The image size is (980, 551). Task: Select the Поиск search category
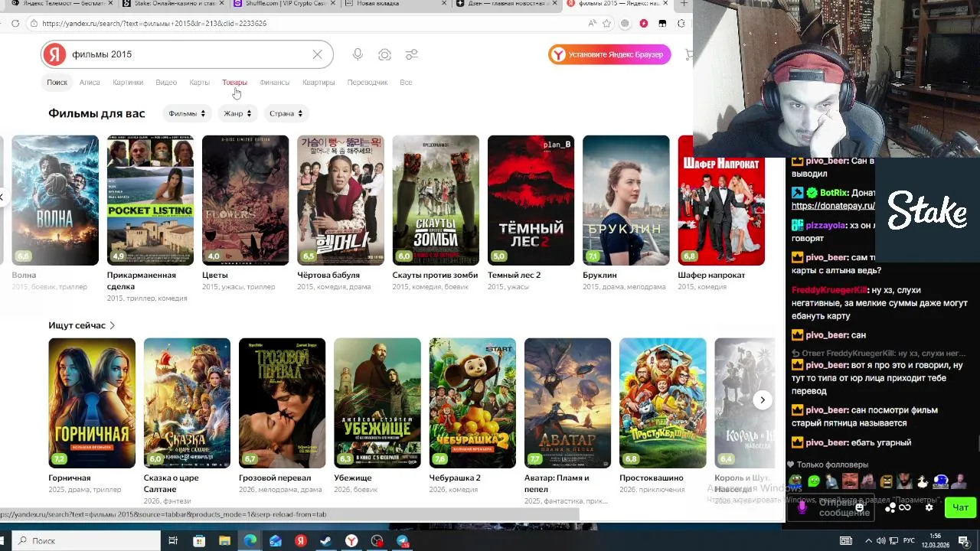tap(57, 82)
